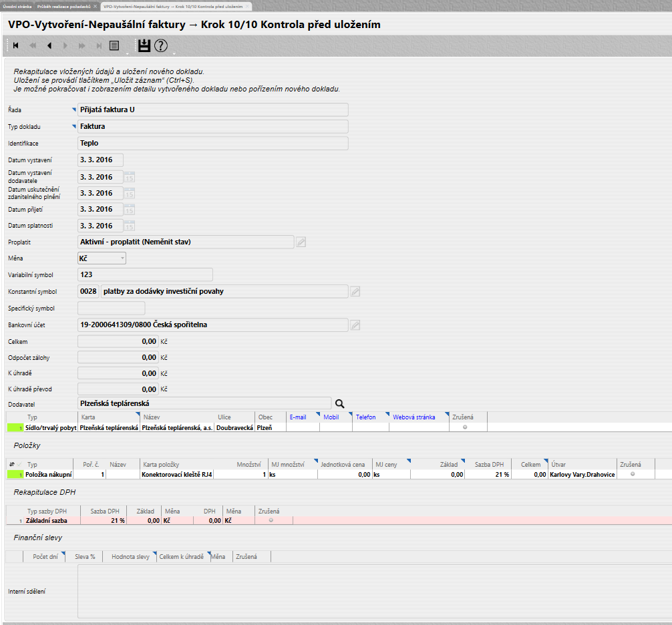Expand dropdown arrow after list view icon

click(x=126, y=53)
